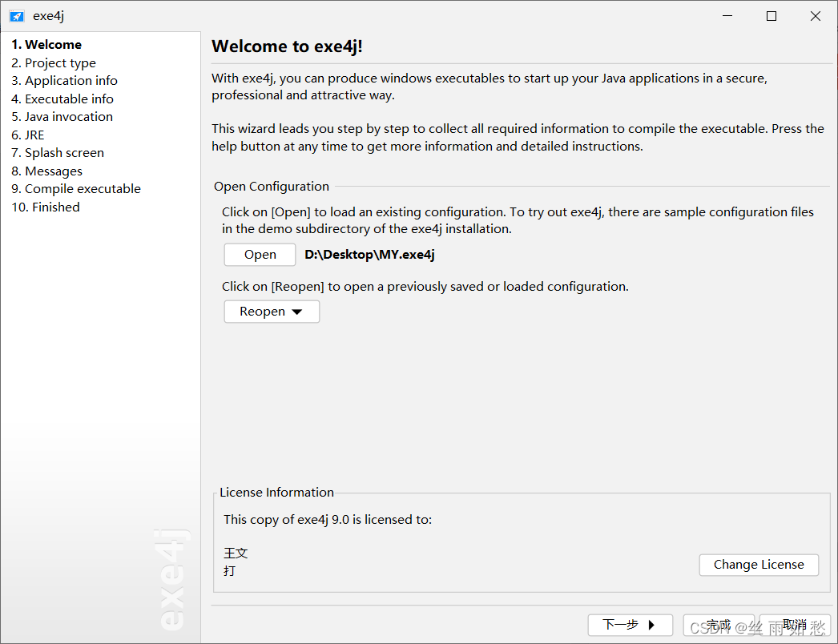This screenshot has height=644, width=838.
Task: Click the 'This copy of exe4j 9.0' text
Action: pyautogui.click(x=287, y=520)
